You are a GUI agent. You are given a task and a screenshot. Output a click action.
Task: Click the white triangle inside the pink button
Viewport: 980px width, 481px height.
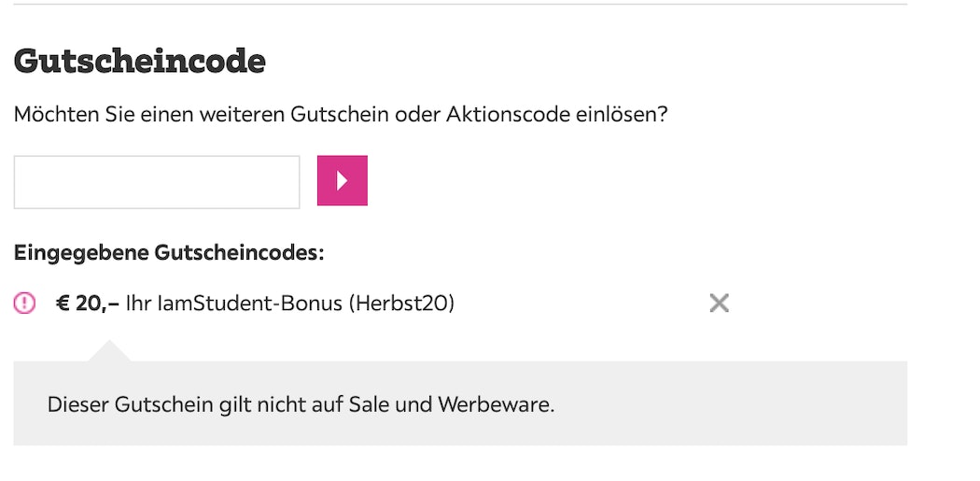click(x=342, y=180)
